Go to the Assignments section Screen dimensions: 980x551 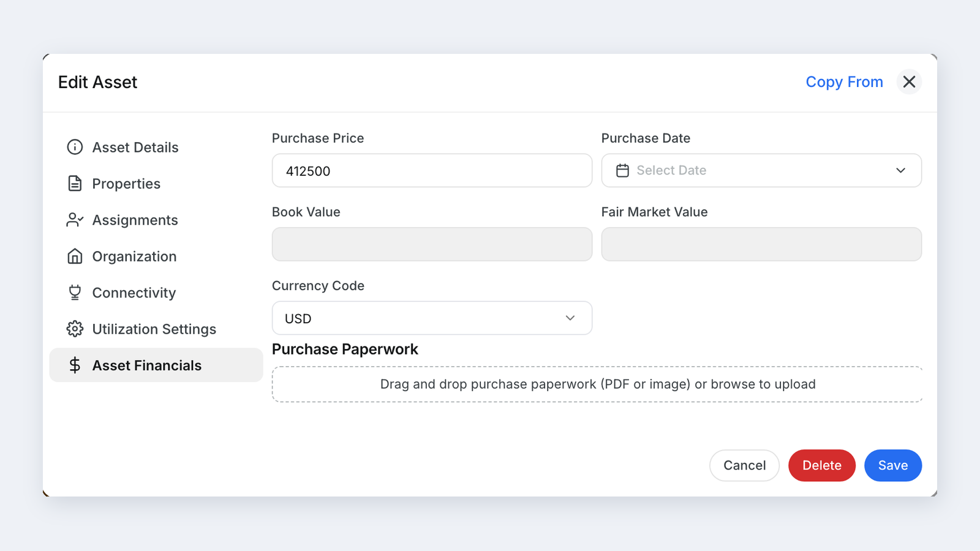(156, 220)
